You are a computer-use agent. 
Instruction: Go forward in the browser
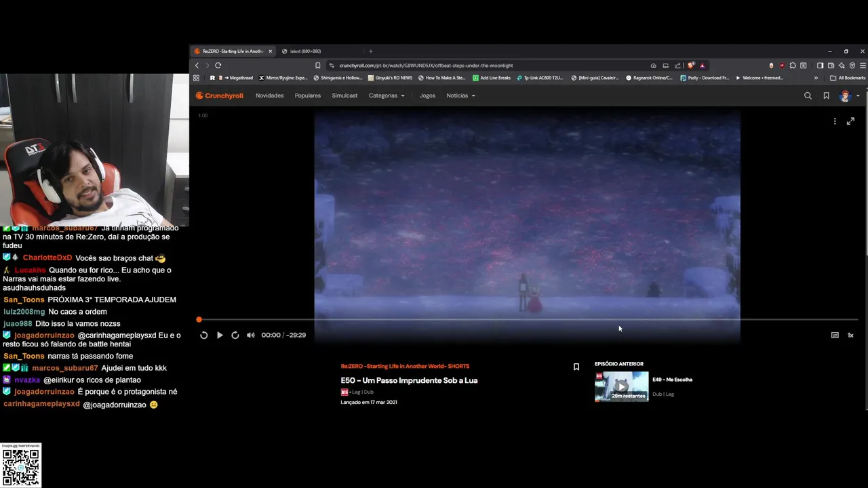pos(208,65)
